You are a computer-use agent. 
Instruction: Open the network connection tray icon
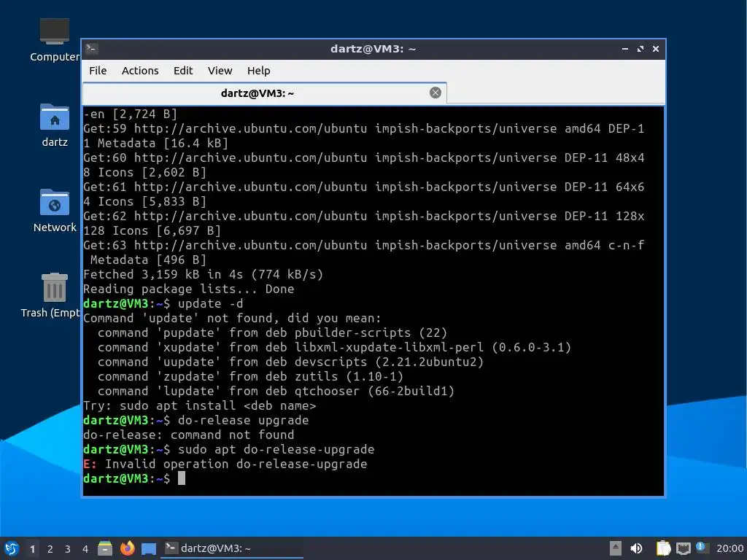[683, 548]
